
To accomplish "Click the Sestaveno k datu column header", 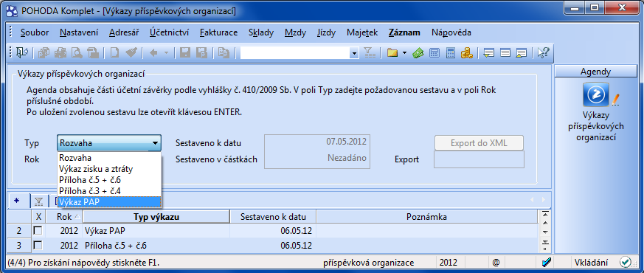I will pyautogui.click(x=273, y=217).
